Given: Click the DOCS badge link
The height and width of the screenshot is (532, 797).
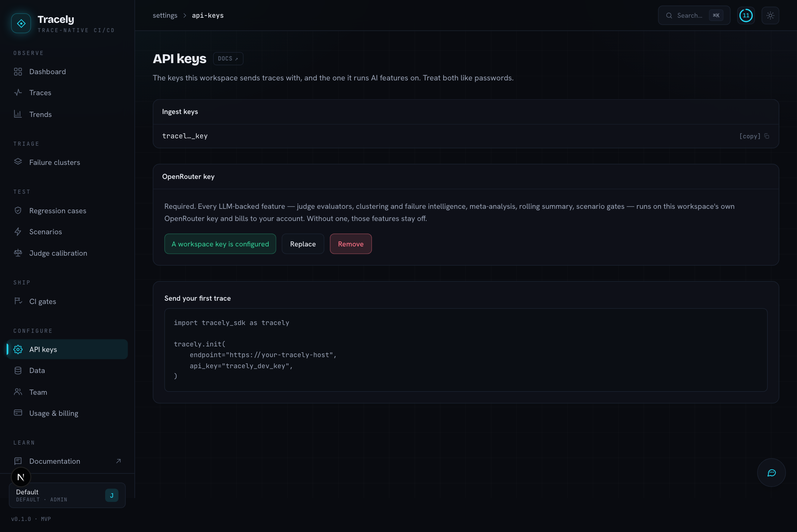Looking at the screenshot, I should [x=228, y=59].
